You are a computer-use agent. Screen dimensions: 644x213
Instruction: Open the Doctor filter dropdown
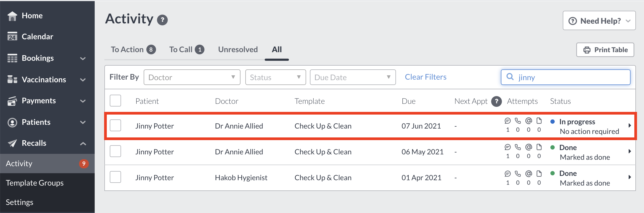192,77
